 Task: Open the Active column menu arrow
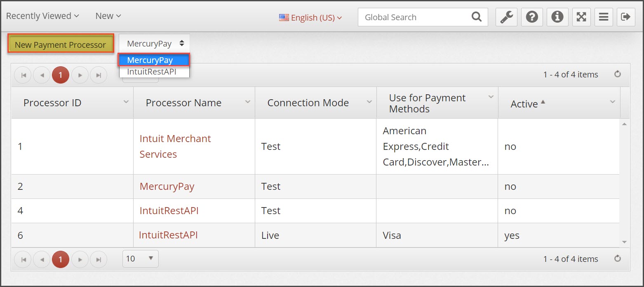[x=612, y=102]
